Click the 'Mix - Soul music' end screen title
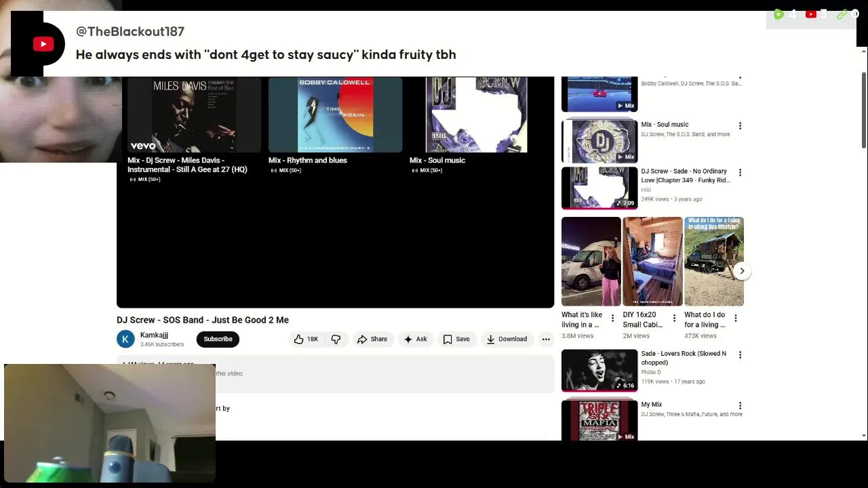 click(x=437, y=160)
